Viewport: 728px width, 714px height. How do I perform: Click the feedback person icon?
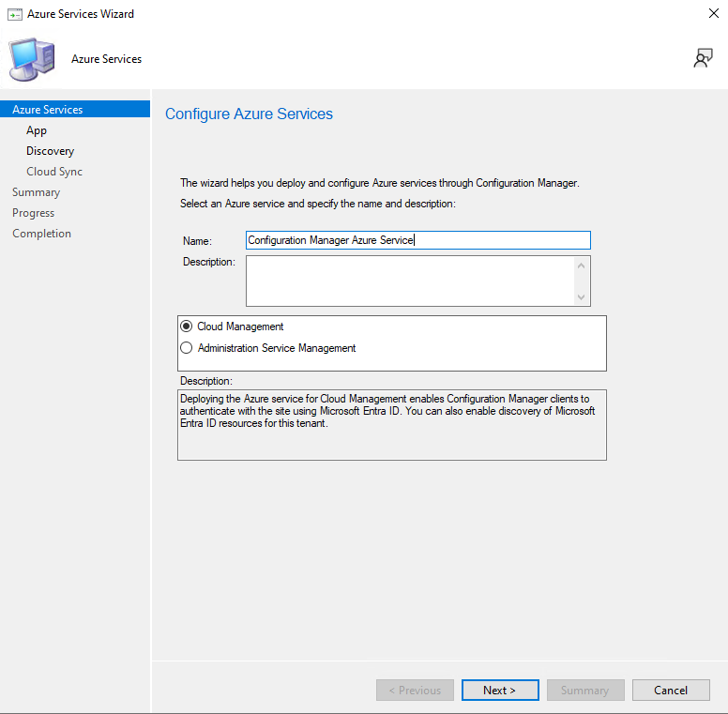pos(703,58)
